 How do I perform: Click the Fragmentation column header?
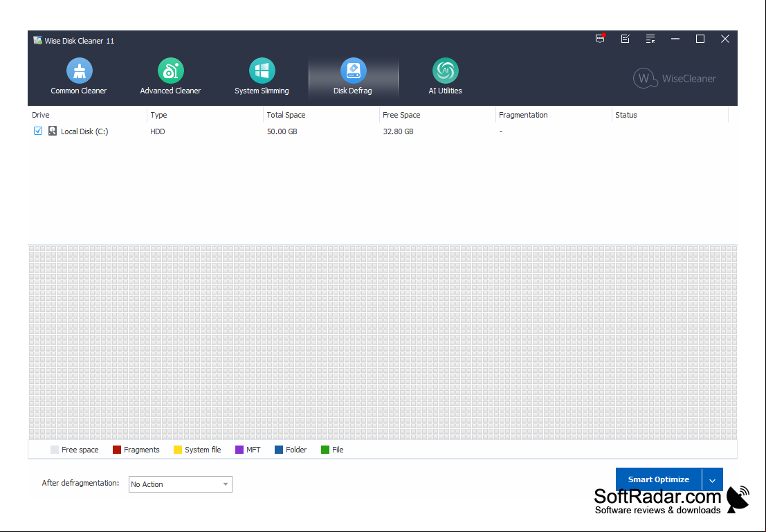554,115
